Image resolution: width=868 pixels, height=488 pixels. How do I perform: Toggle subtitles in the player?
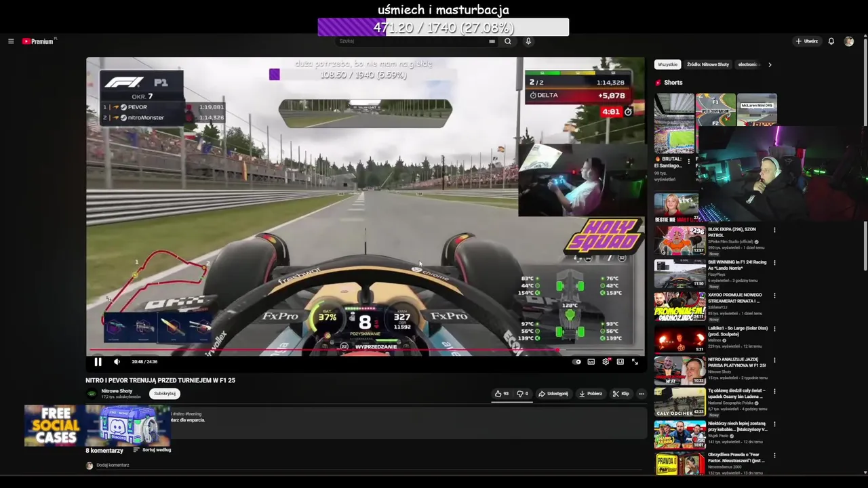click(x=591, y=362)
